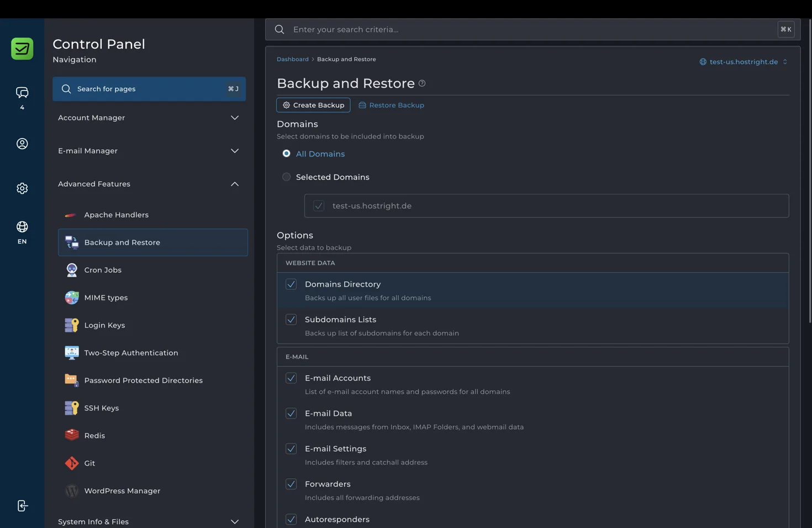The image size is (812, 528).
Task: Open SSH Keys page link
Action: tap(153, 408)
